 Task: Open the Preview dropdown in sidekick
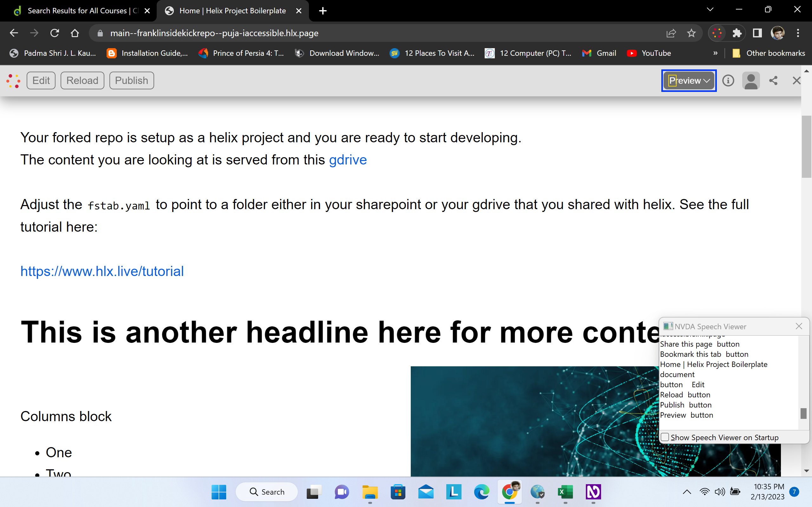click(x=688, y=80)
